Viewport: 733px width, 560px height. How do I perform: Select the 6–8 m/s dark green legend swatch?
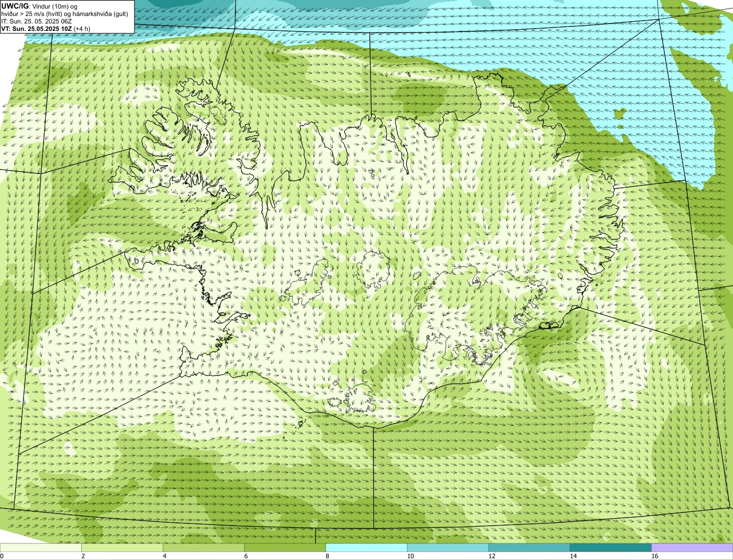point(285,548)
